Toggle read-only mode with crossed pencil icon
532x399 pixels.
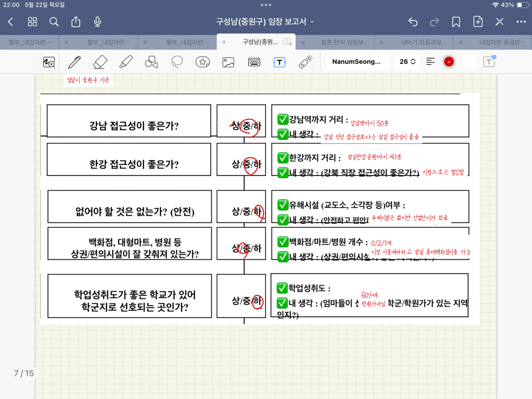click(499, 22)
